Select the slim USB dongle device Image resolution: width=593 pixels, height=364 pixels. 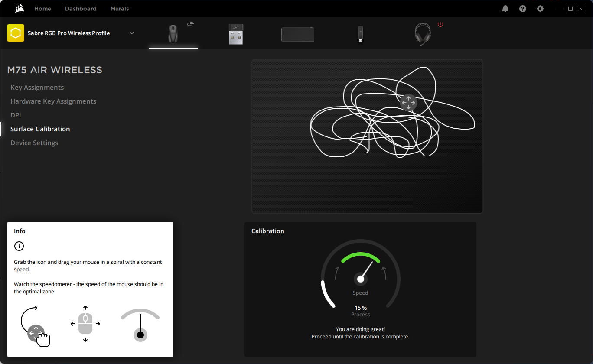pyautogui.click(x=360, y=35)
